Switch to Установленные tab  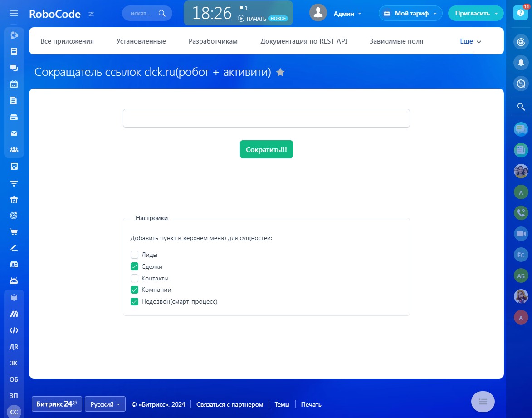coord(141,41)
